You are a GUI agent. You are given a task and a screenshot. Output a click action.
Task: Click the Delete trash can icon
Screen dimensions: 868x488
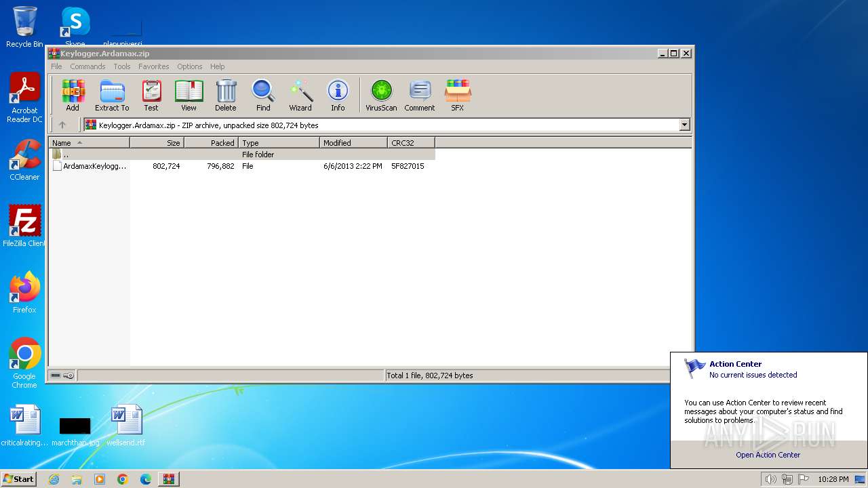click(226, 95)
